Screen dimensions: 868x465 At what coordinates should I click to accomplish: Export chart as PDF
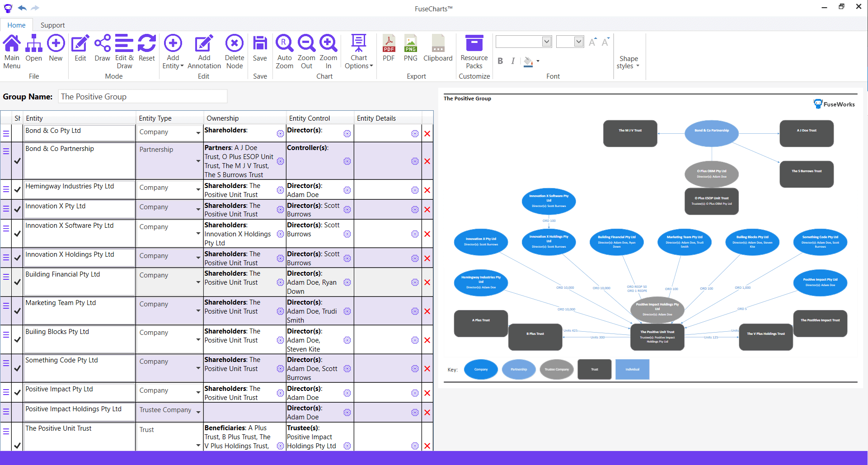tap(389, 48)
